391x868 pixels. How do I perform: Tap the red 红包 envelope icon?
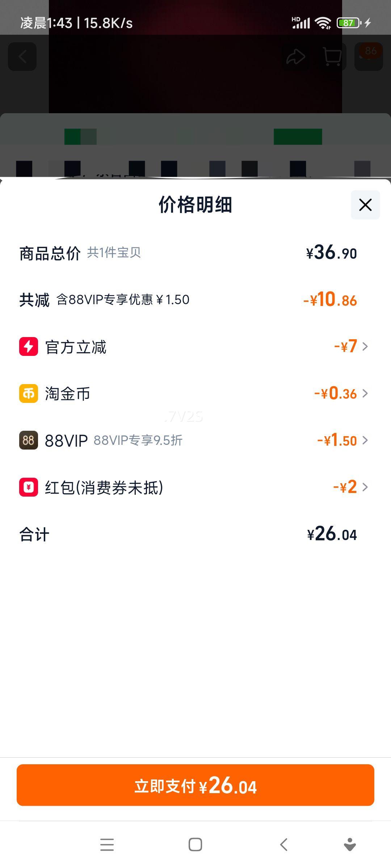click(x=29, y=487)
